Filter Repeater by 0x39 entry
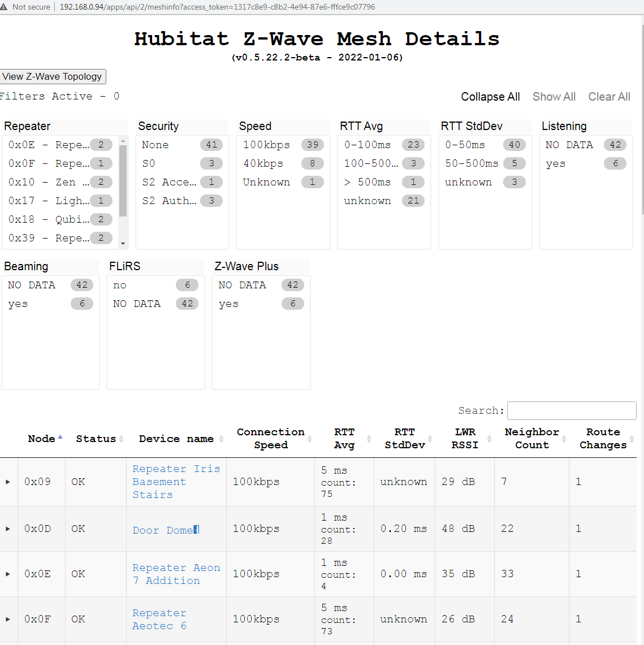Screen dimensions: 644x645 (60, 238)
